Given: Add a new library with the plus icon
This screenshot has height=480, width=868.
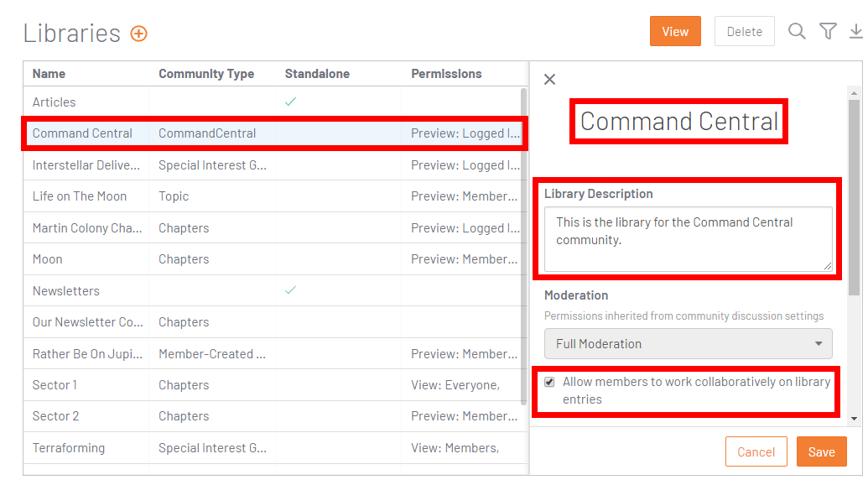Looking at the screenshot, I should click(139, 34).
